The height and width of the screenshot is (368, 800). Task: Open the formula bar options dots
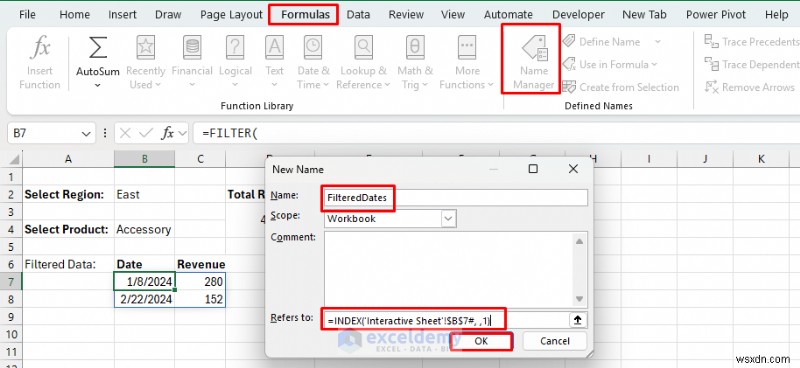click(x=105, y=134)
